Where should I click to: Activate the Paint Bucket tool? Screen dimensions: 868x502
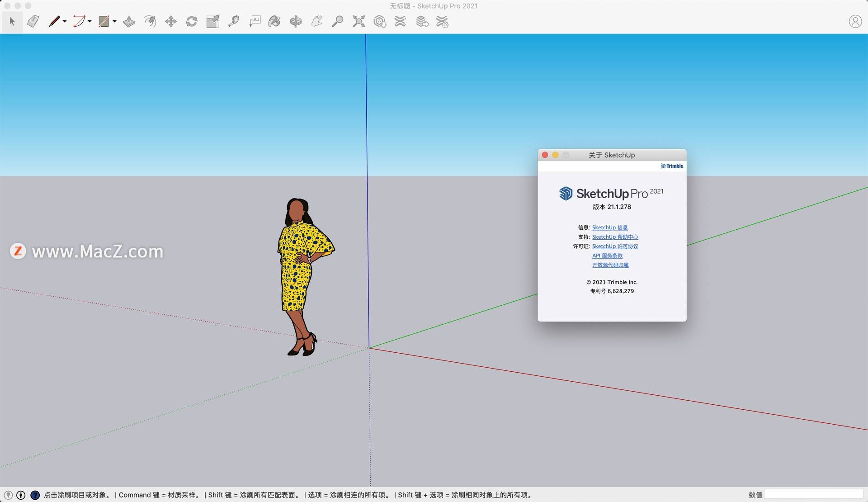[x=274, y=21]
